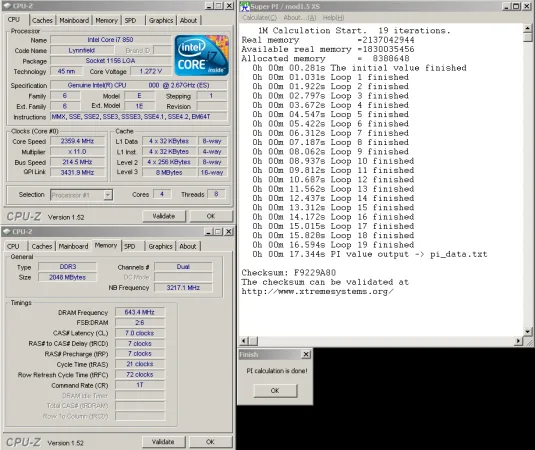The image size is (535, 450).
Task: Open Calculate menu in Super PI
Action: tap(260, 17)
